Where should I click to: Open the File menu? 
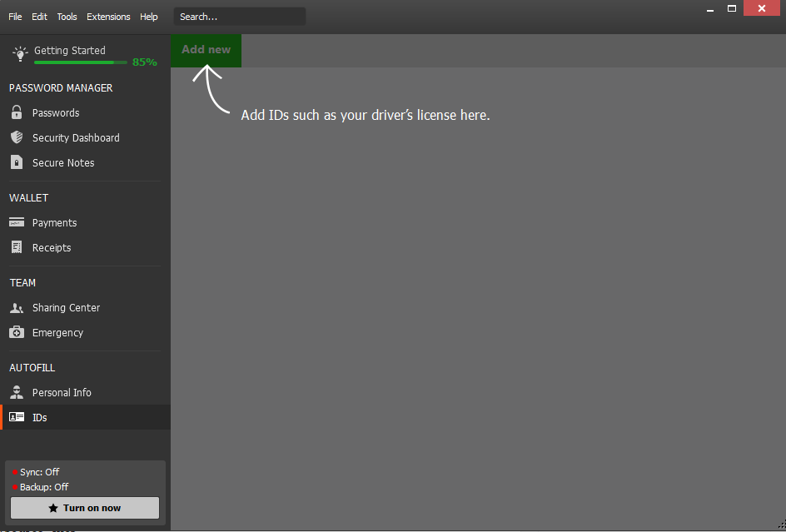[x=15, y=16]
